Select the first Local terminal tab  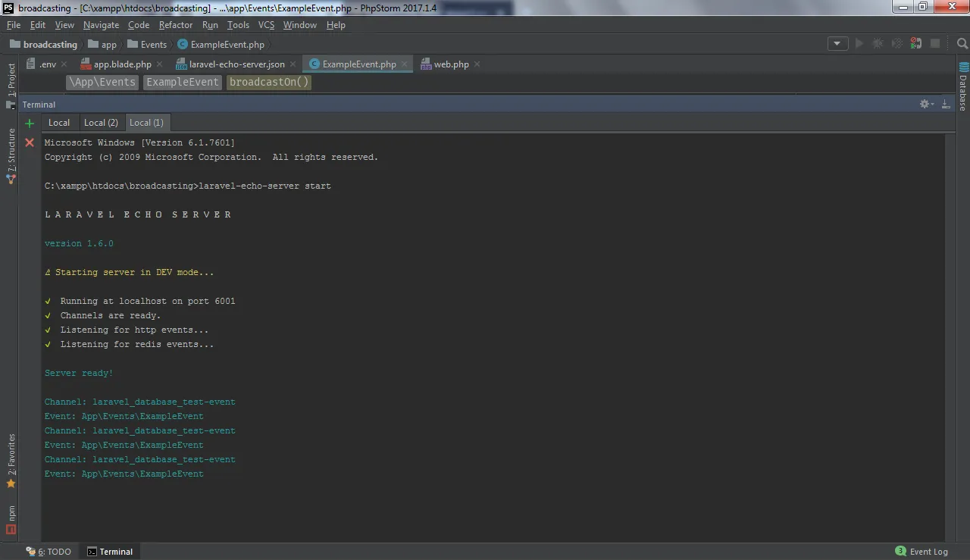click(59, 123)
